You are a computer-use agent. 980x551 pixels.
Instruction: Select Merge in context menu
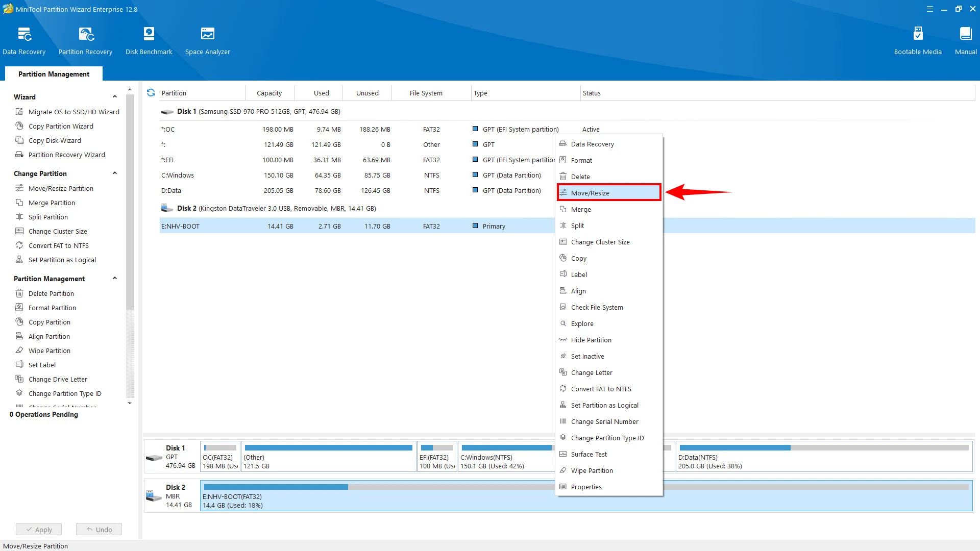[609, 209]
